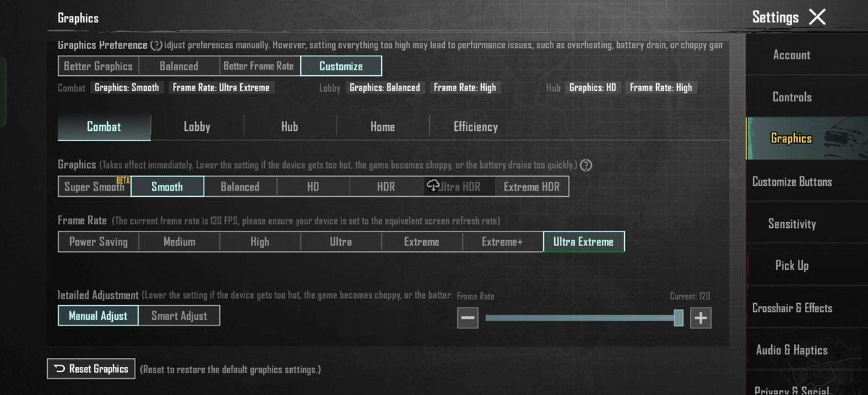
Task: Enable Smart Adjust mode
Action: (179, 315)
